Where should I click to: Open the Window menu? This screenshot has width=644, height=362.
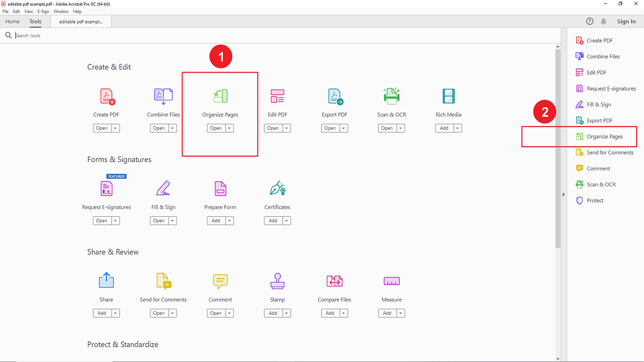click(x=61, y=12)
